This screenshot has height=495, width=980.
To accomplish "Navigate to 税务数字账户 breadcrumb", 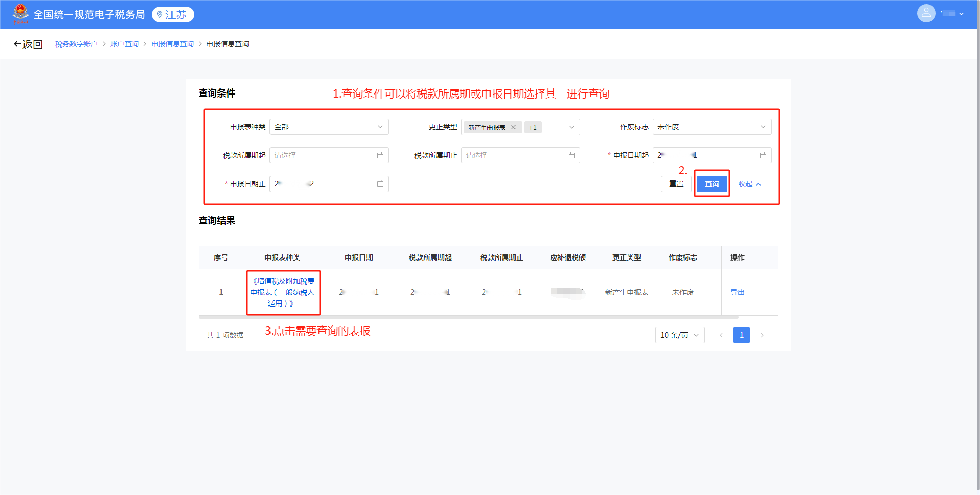I will [77, 44].
